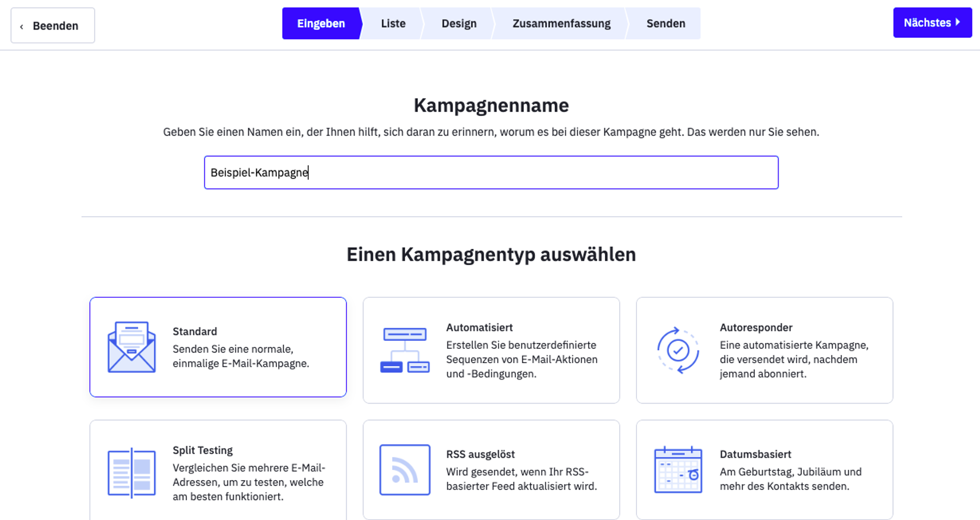Focus the Kampagnenname text field
Viewport: 980px width, 520px height.
tap(491, 173)
